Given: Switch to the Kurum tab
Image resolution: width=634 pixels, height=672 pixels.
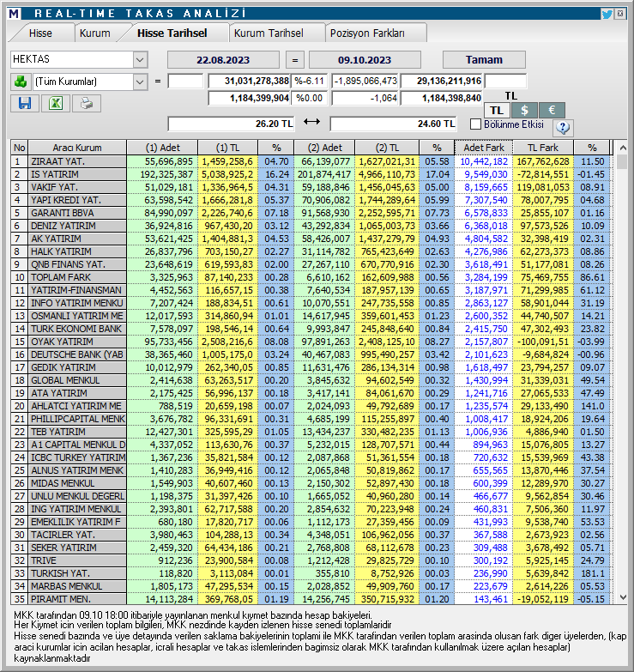Looking at the screenshot, I should tap(94, 33).
